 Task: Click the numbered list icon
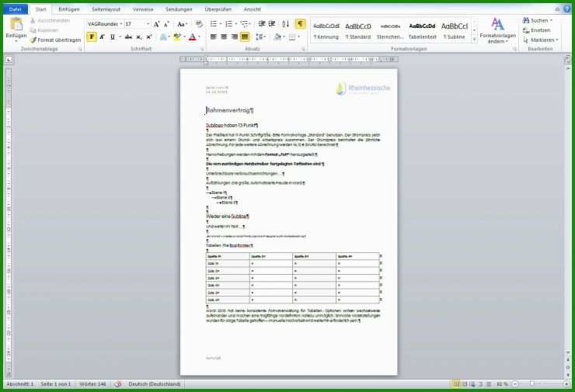tap(228, 24)
